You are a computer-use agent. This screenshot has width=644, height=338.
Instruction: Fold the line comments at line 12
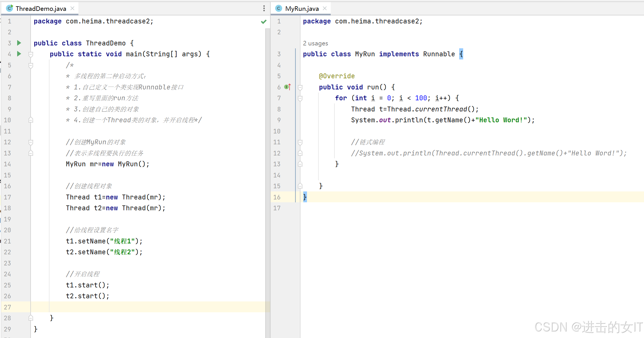click(31, 142)
